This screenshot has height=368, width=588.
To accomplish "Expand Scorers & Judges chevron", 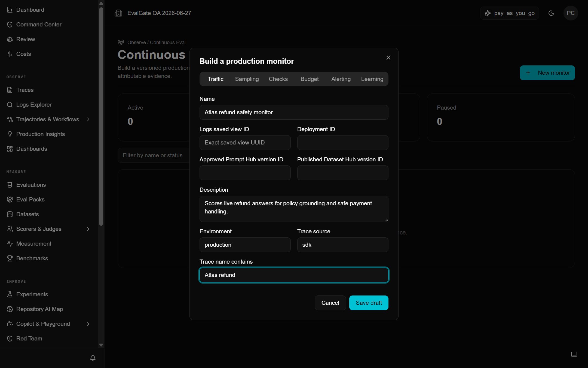I will (88, 229).
